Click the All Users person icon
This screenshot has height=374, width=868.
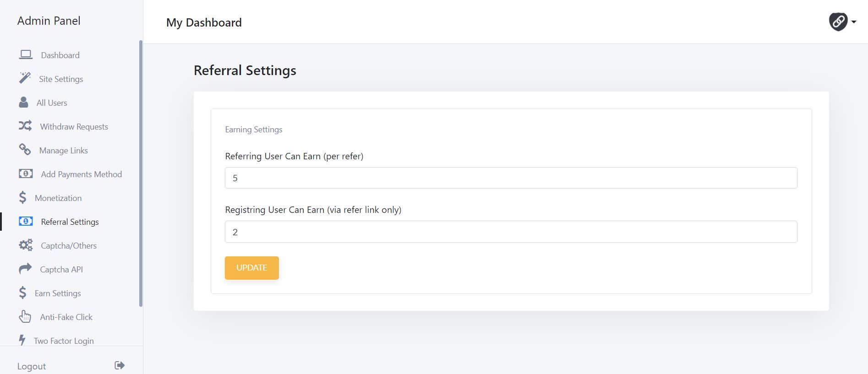coord(23,102)
